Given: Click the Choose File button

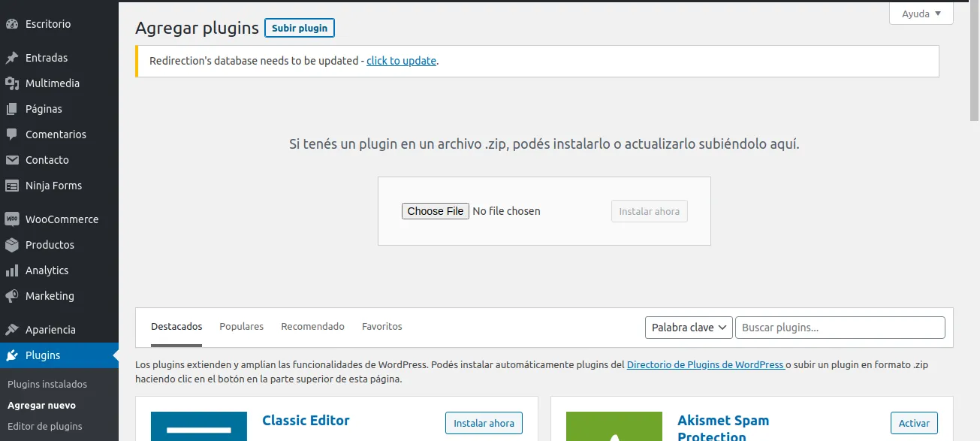Looking at the screenshot, I should tap(436, 211).
